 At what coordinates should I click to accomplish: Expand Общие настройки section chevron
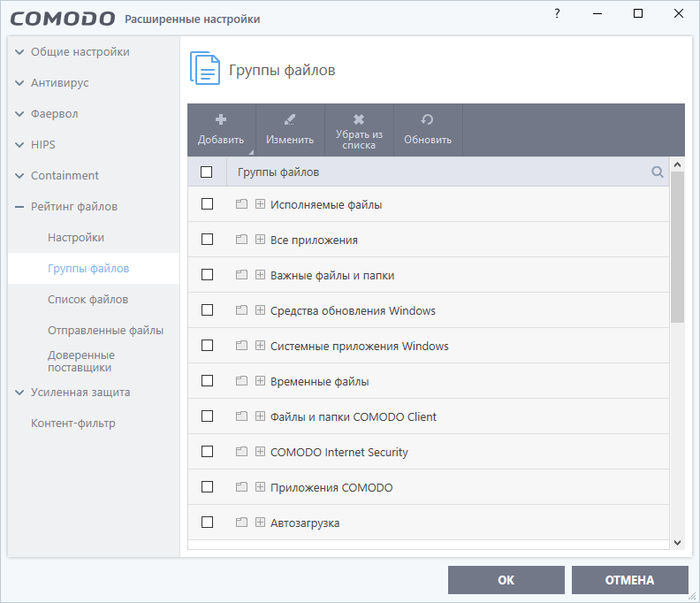pos(19,52)
